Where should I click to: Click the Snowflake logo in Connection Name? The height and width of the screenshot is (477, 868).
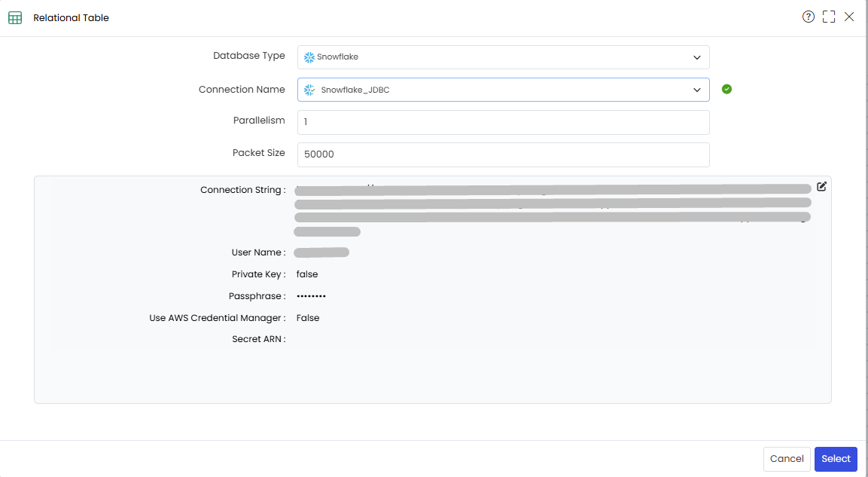[309, 90]
